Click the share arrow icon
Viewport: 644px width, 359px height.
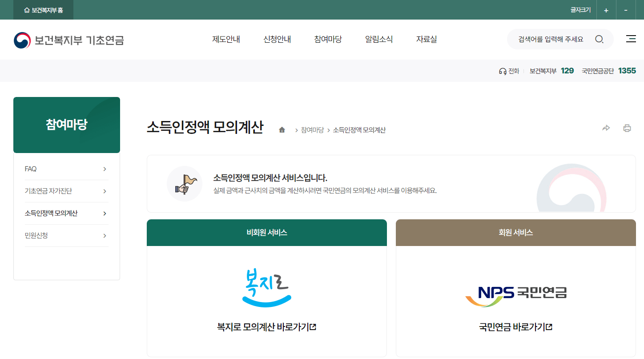tap(606, 128)
